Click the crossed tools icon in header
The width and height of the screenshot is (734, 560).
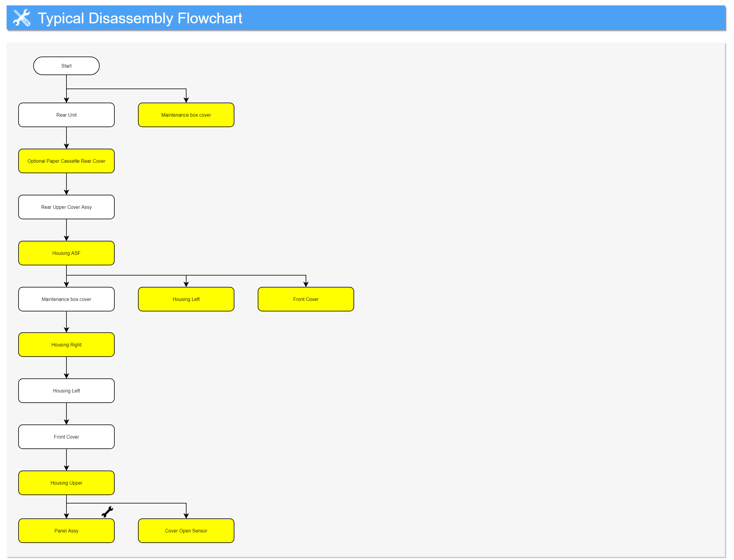22,18
